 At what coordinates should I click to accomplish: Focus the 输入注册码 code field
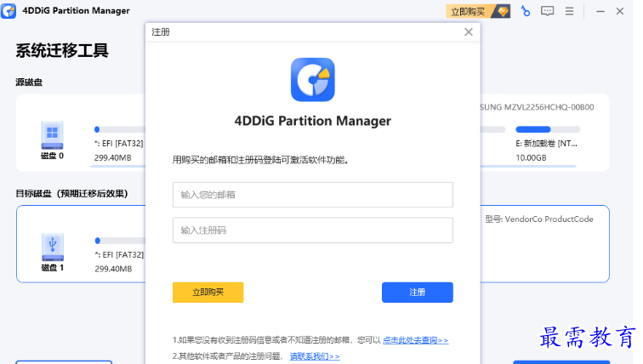(x=313, y=230)
